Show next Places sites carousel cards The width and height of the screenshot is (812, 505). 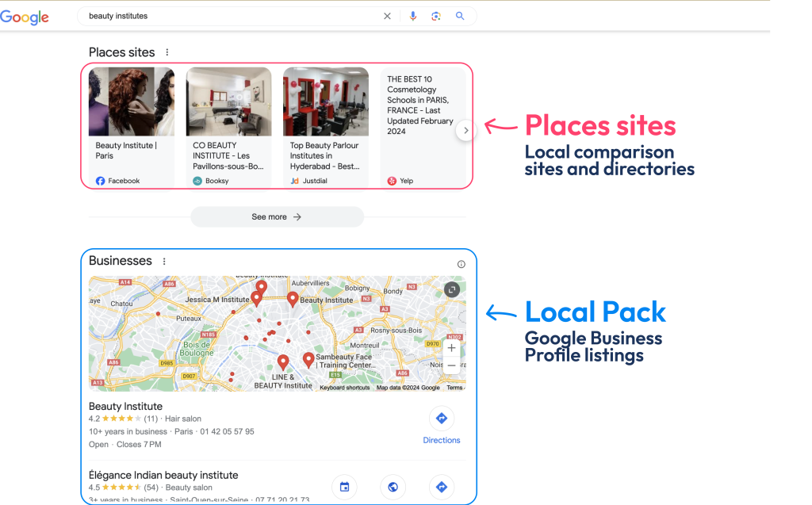click(x=465, y=131)
